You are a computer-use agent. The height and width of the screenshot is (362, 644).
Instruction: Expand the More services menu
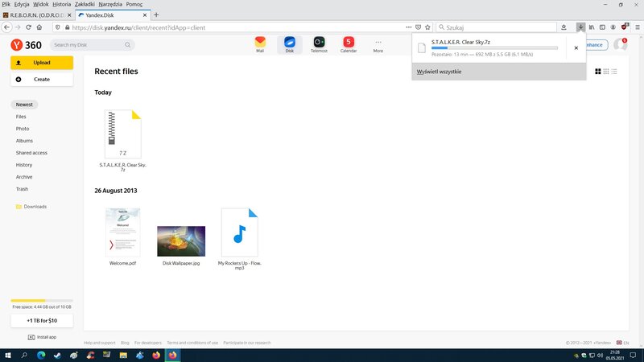pyautogui.click(x=378, y=45)
